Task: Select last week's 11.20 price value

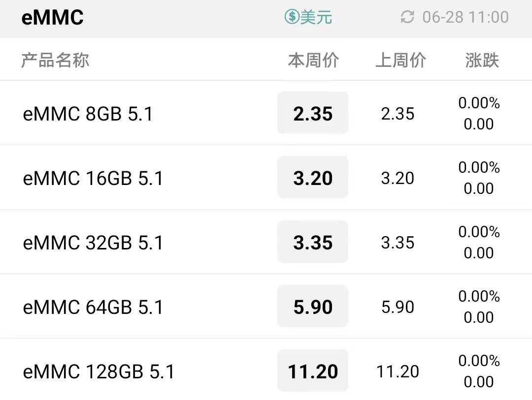Action: (398, 371)
